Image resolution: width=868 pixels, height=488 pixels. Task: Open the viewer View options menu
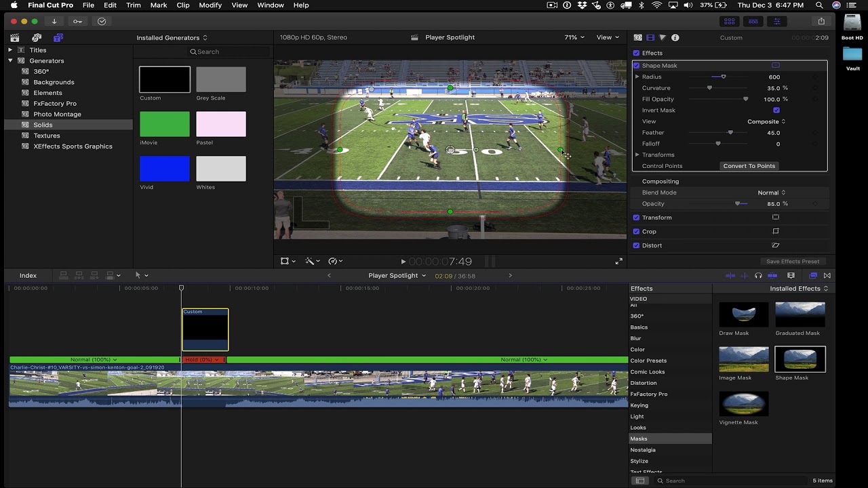(608, 38)
